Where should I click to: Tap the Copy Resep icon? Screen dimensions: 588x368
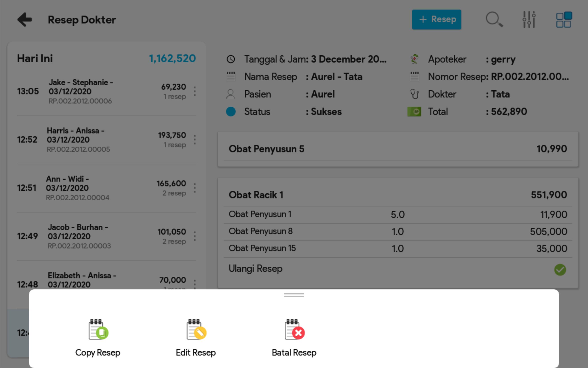point(98,329)
